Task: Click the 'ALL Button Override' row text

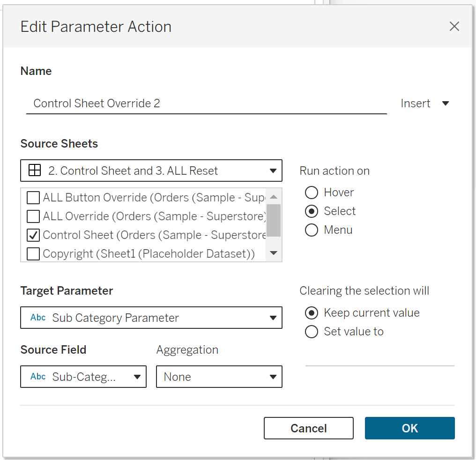Action: [x=154, y=198]
